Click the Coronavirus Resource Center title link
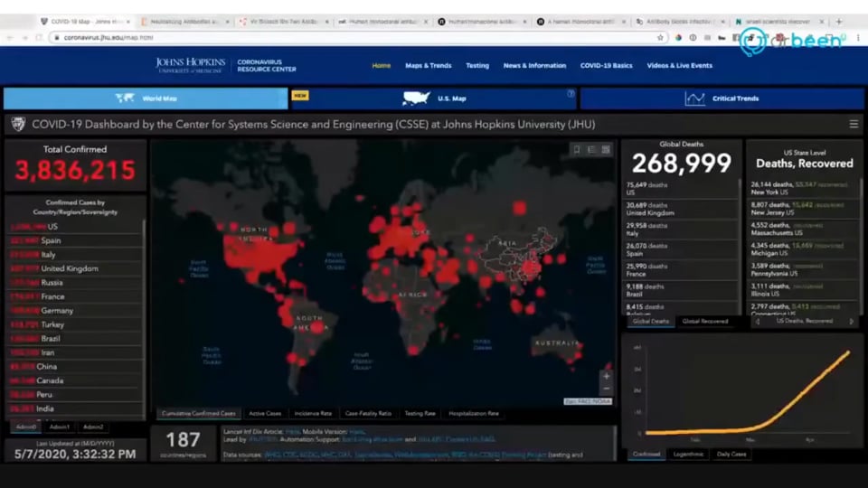Viewport: 868px width, 488px height. pos(266,65)
